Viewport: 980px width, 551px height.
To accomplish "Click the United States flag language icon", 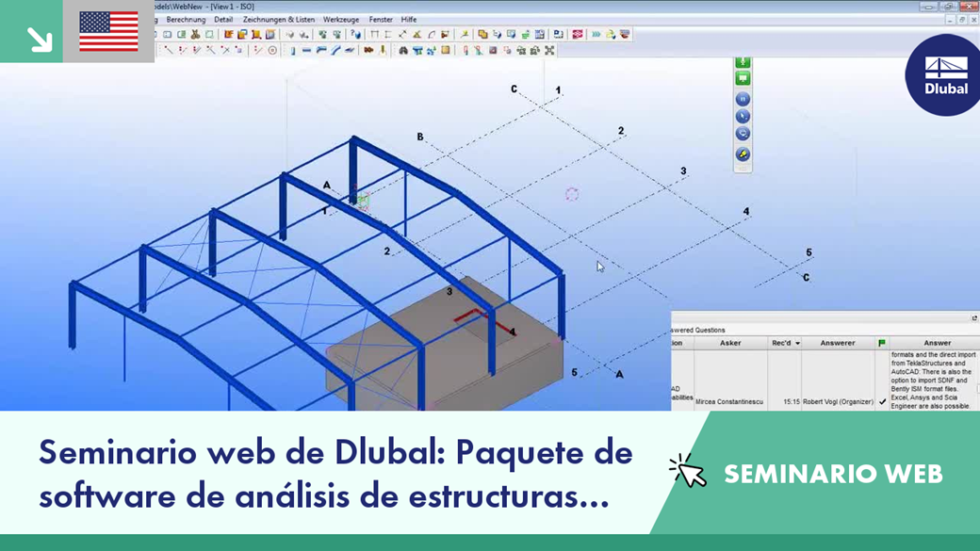I will tap(108, 31).
